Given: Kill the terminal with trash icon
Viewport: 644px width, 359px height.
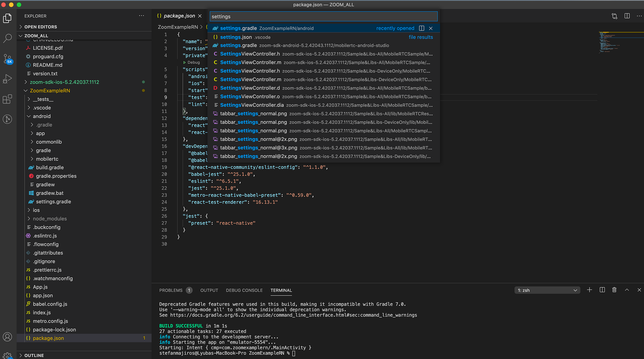Looking at the screenshot, I should tap(614, 290).
